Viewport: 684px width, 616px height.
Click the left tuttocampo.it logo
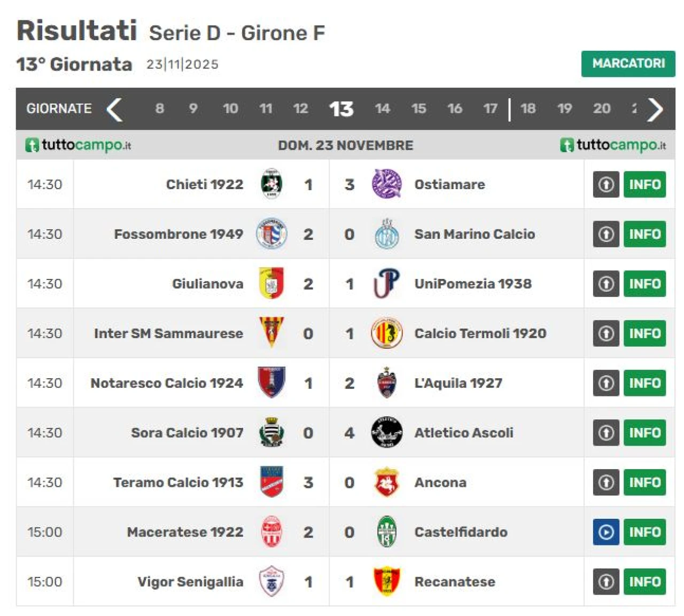[79, 145]
